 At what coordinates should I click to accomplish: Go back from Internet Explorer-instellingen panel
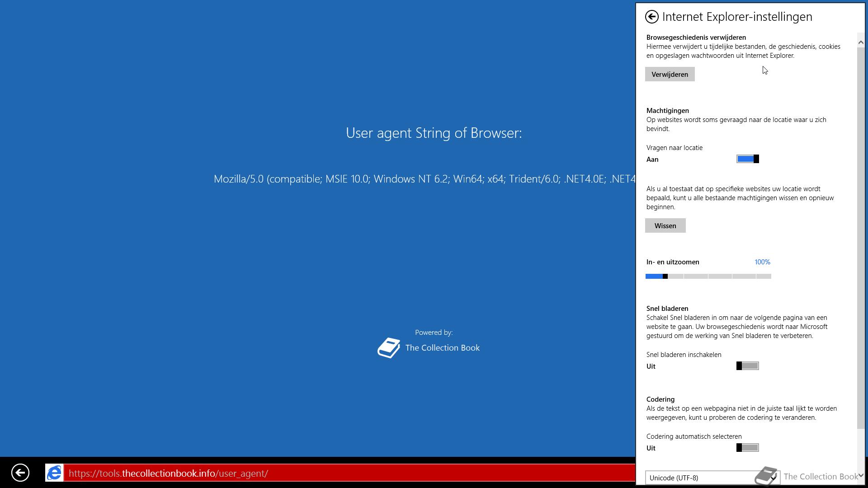click(651, 17)
